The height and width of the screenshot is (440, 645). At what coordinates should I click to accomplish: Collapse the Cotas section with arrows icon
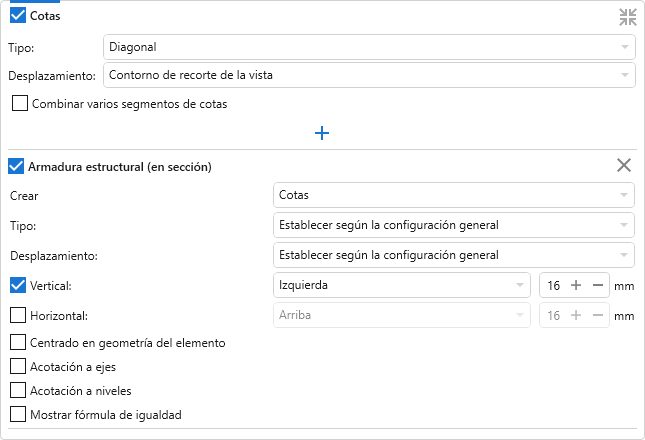coord(627,17)
